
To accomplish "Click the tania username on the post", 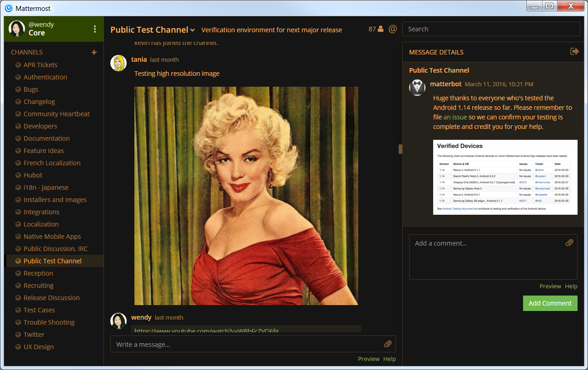I will coord(139,59).
